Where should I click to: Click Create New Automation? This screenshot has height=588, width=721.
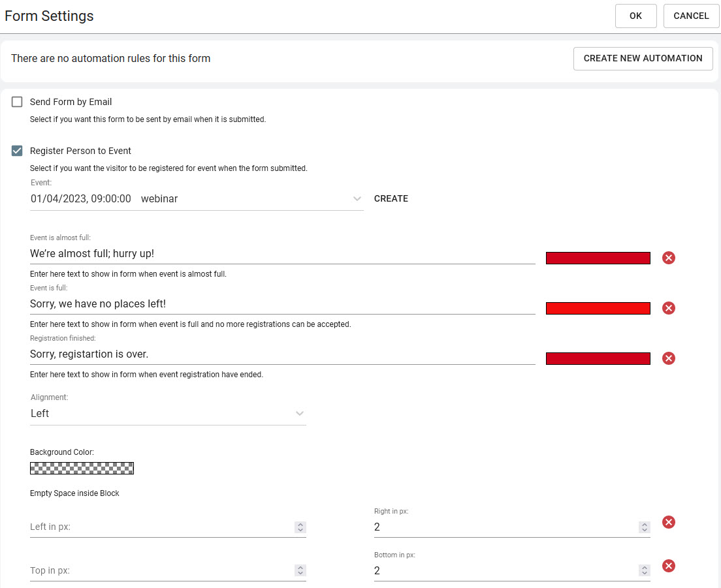pos(643,58)
